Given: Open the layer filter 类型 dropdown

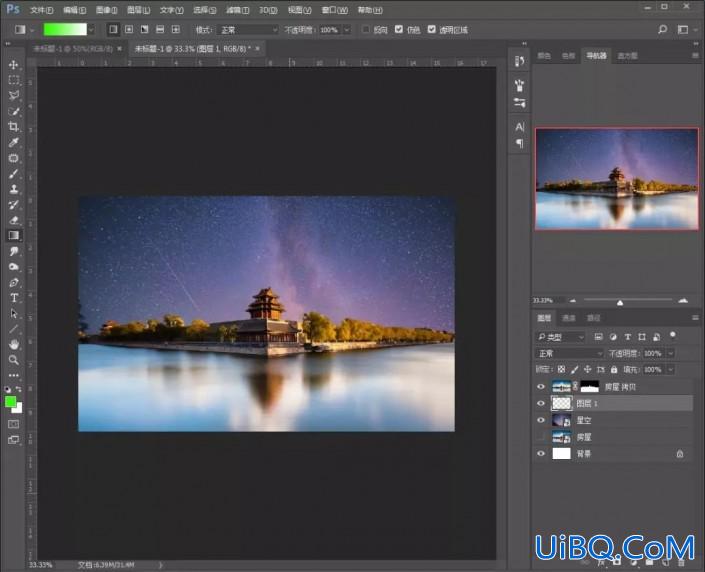Looking at the screenshot, I should pos(561,337).
